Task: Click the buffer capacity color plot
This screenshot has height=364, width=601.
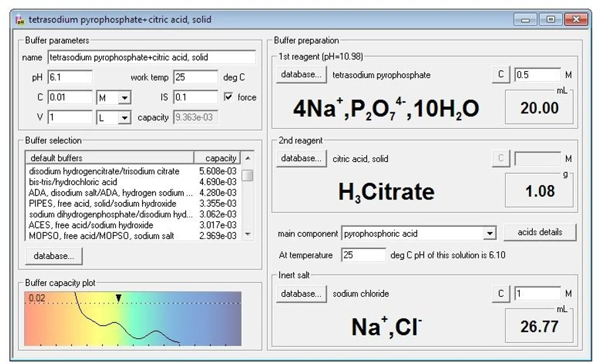Action: [133, 319]
